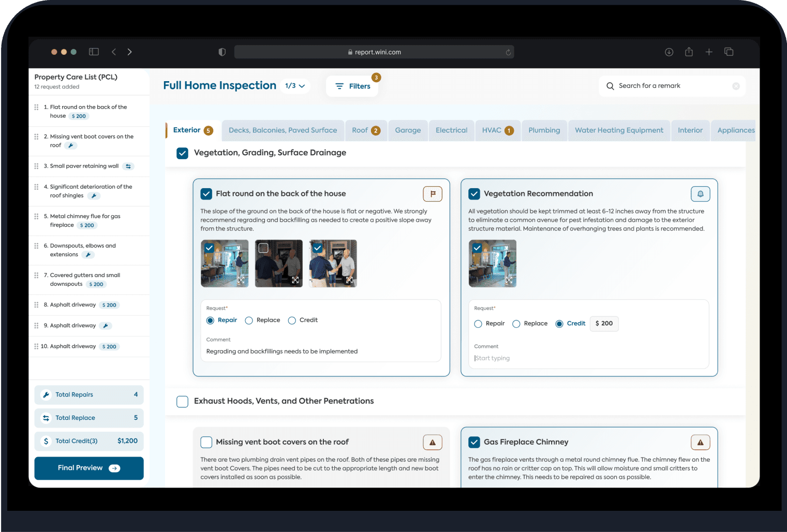
Task: Click drag handle of item 1 Flat round
Action: (x=36, y=107)
